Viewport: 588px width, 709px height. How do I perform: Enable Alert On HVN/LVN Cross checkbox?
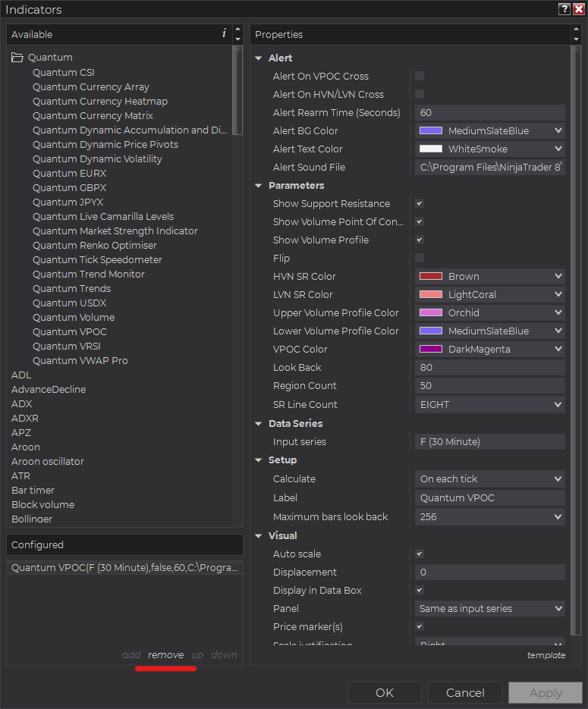click(x=420, y=94)
